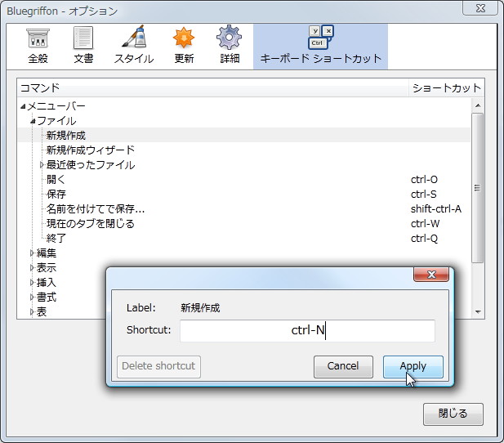
Task: Cancel the shortcut edit dialog
Action: 343,366
